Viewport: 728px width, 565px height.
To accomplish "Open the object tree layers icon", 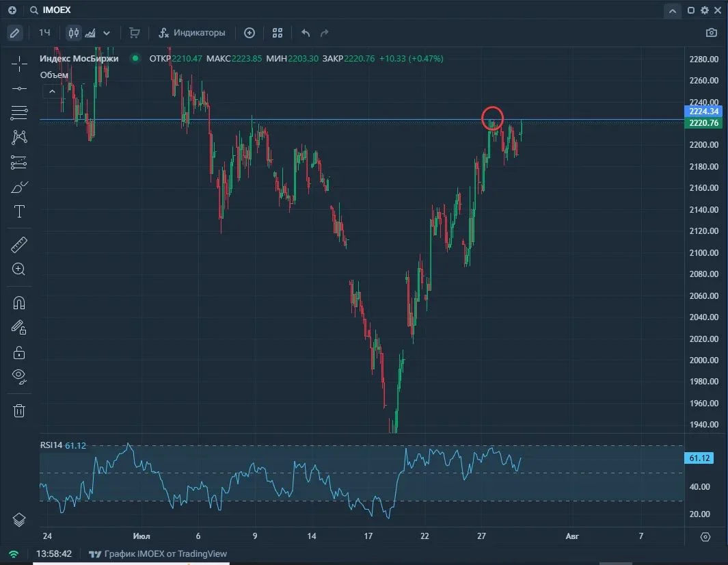I will (19, 519).
